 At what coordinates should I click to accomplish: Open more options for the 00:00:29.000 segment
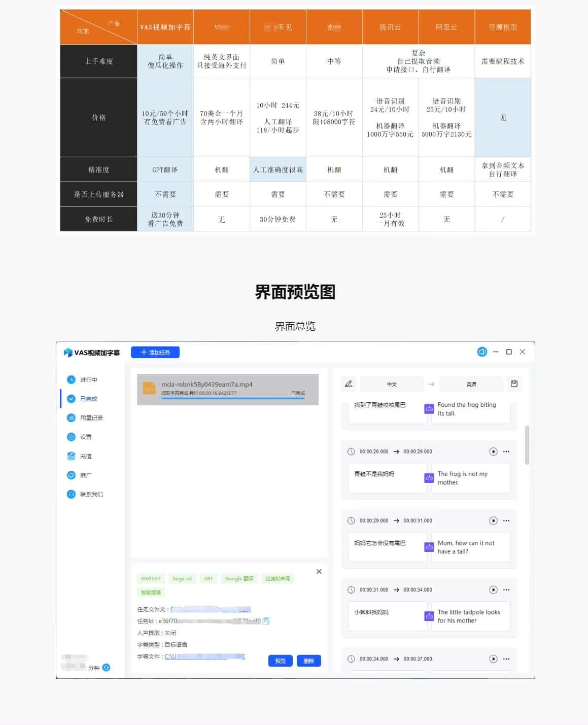click(x=506, y=521)
